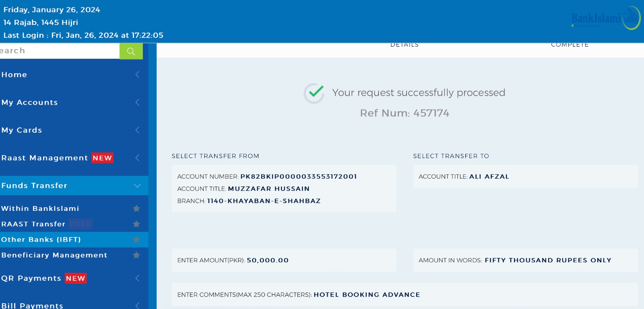Collapse the Funds Transfer section chevron
This screenshot has height=309, width=644.
pyautogui.click(x=137, y=185)
